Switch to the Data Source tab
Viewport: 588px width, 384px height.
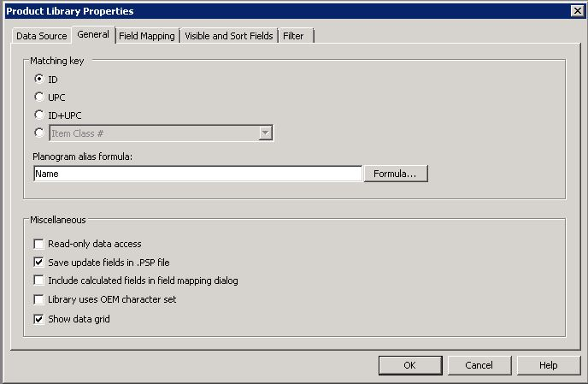pos(42,36)
